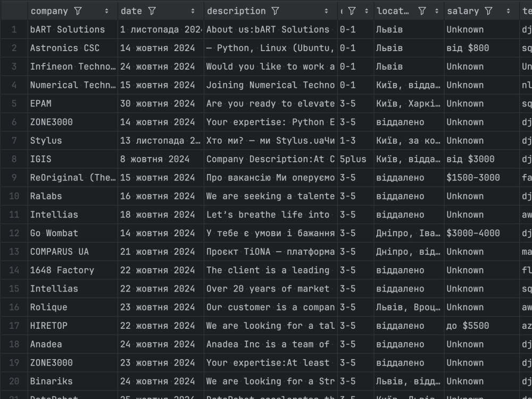Click the Binariks company cell
This screenshot has height=399, width=532.
pyautogui.click(x=72, y=381)
